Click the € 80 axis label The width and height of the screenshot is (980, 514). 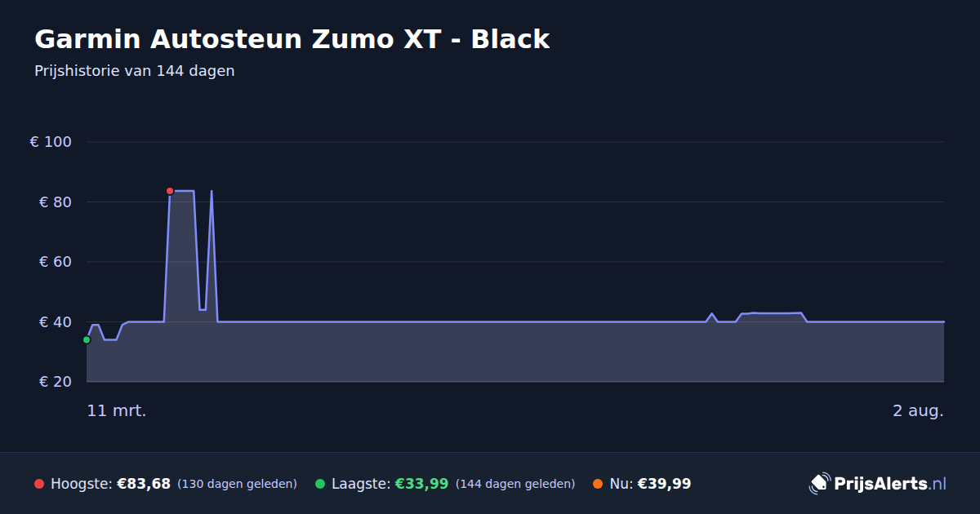(55, 202)
